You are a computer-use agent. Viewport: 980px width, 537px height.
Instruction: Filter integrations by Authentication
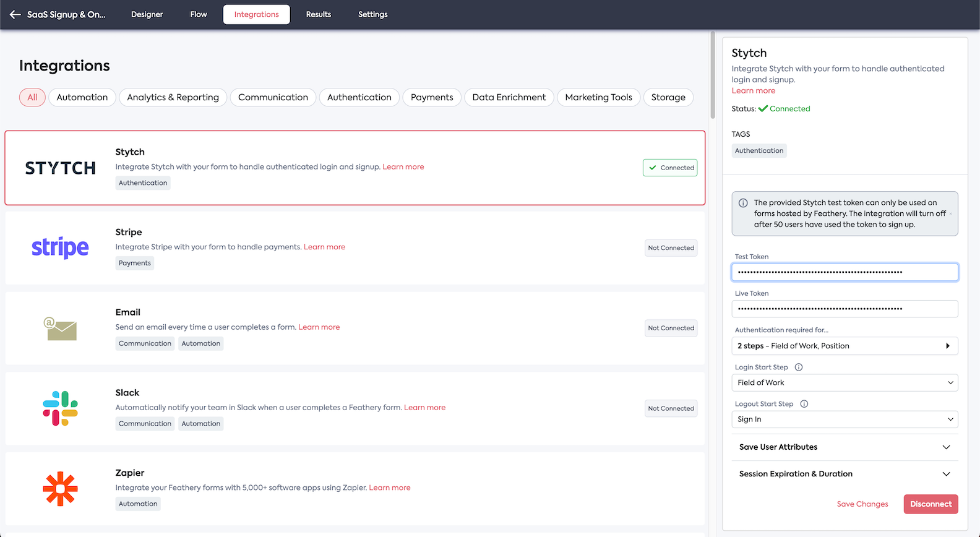coord(359,97)
